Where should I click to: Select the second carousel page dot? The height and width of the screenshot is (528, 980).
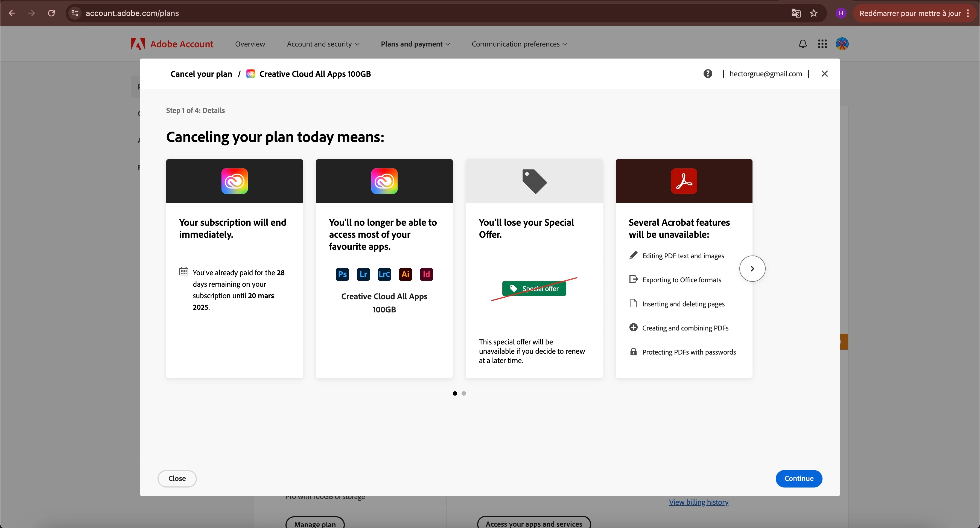[x=464, y=393]
